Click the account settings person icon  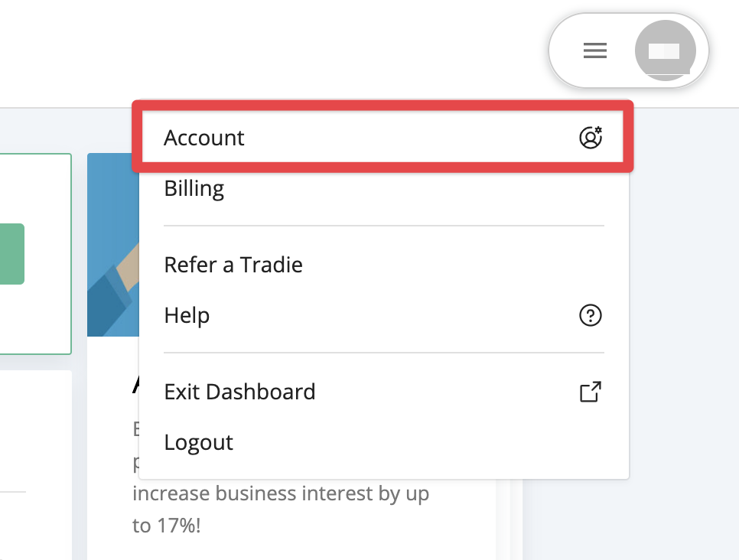[590, 138]
